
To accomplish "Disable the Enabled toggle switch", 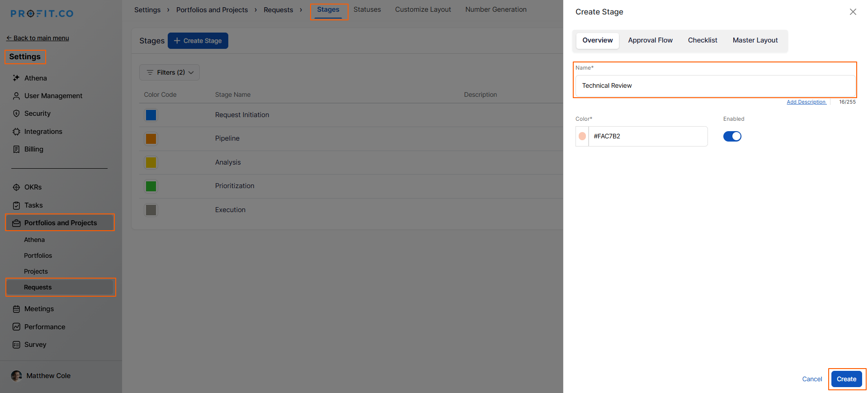I will point(732,136).
